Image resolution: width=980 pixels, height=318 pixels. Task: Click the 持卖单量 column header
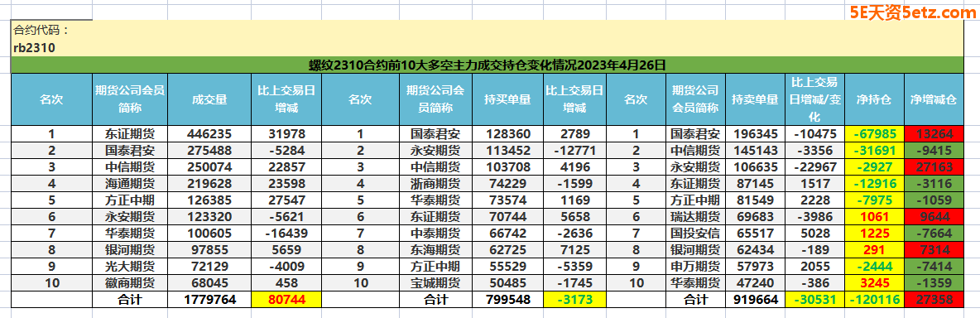pos(755,99)
